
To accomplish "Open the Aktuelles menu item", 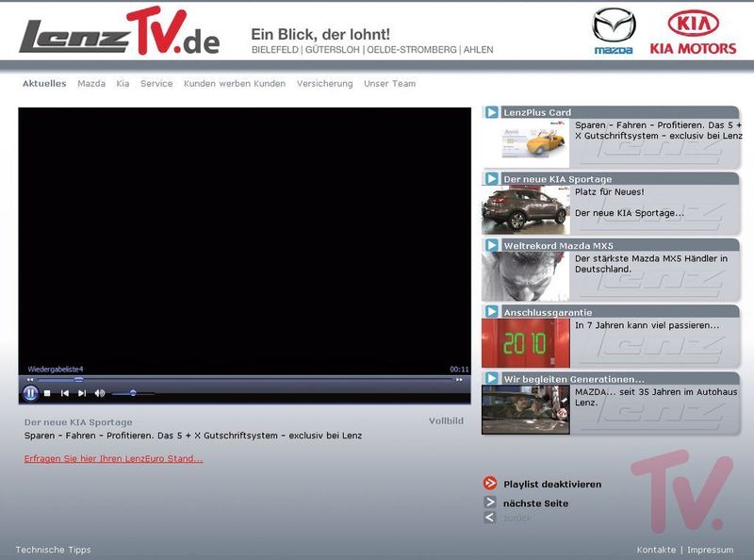I will (44, 83).
